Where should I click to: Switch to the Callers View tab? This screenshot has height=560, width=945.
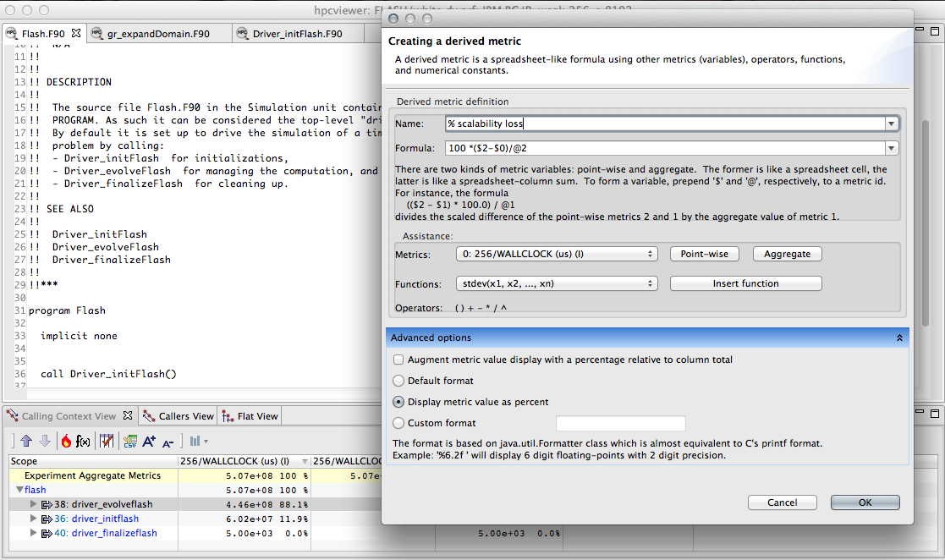tap(179, 416)
